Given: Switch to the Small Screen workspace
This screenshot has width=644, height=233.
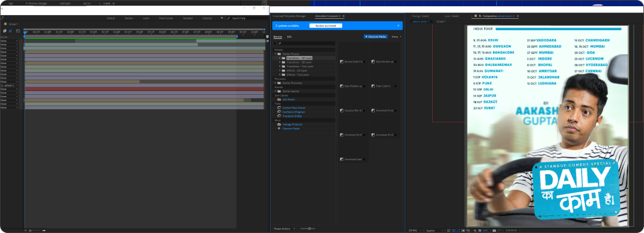Looking at the screenshot, I should click(x=166, y=18).
